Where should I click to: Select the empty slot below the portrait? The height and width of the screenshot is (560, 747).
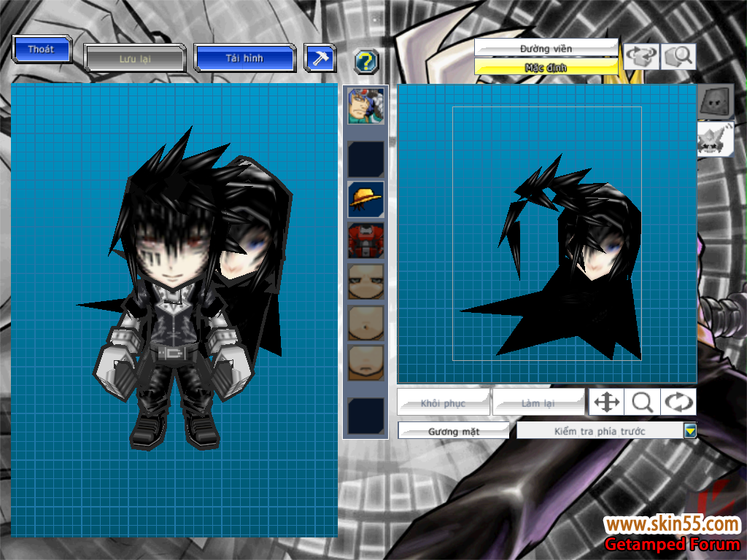tap(366, 160)
